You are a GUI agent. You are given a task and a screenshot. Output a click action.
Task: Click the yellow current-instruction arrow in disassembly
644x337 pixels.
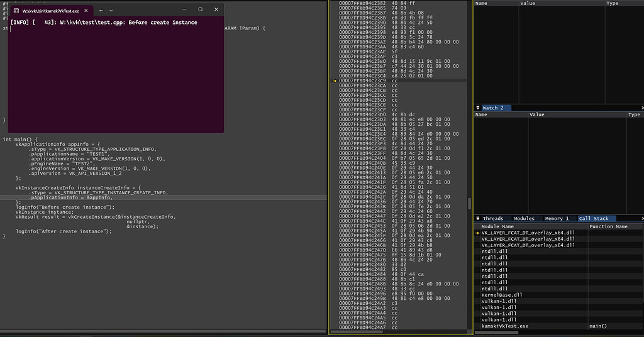tap(335, 81)
